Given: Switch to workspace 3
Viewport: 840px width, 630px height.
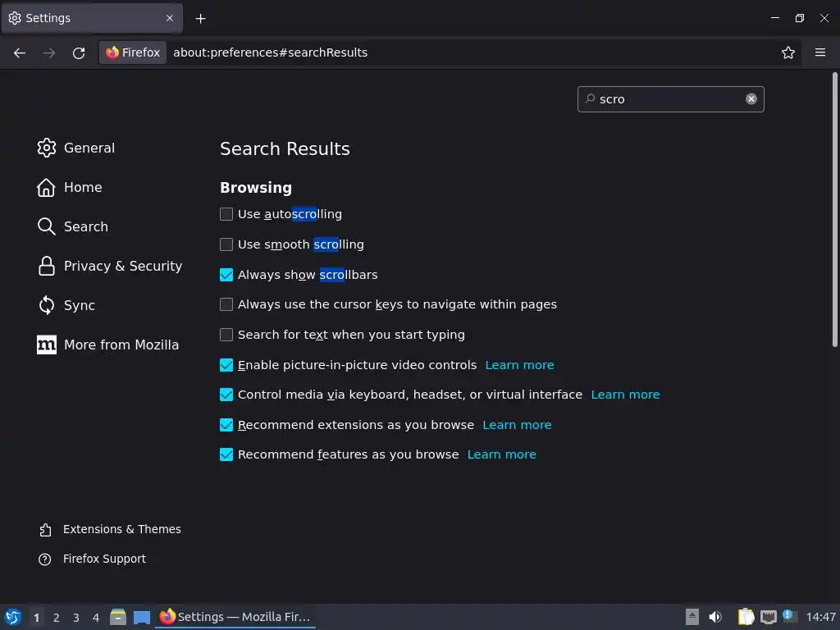Looking at the screenshot, I should pos(76,618).
